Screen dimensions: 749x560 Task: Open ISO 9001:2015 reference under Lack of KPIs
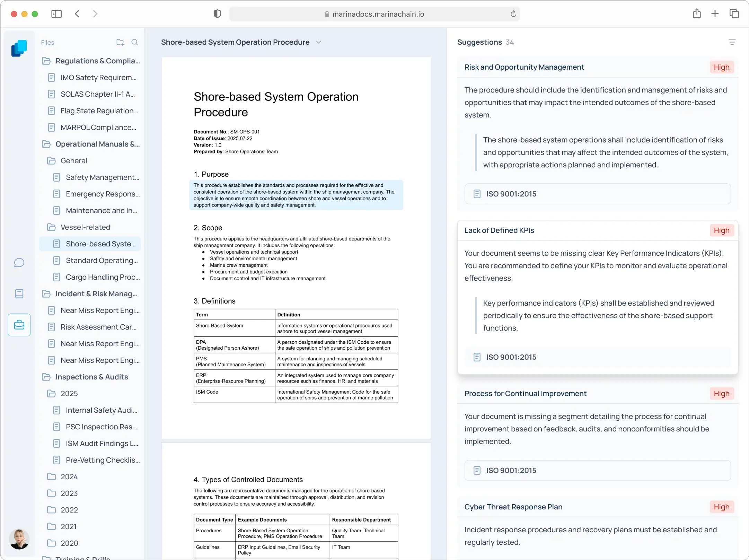coord(598,357)
